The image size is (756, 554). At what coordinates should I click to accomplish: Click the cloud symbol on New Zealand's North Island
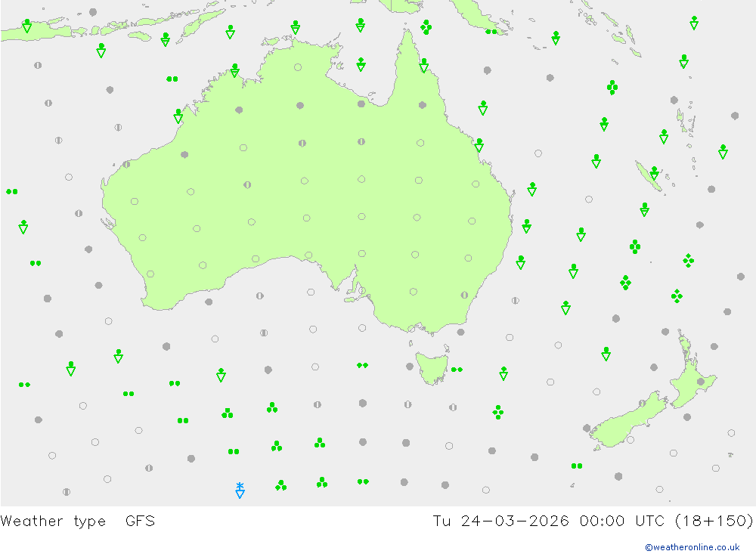pyautogui.click(x=701, y=382)
